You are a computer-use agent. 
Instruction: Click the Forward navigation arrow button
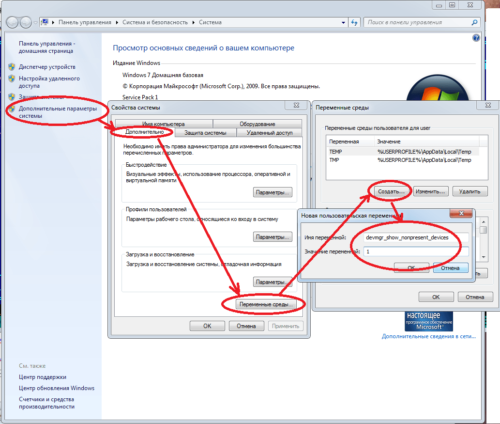(x=26, y=22)
